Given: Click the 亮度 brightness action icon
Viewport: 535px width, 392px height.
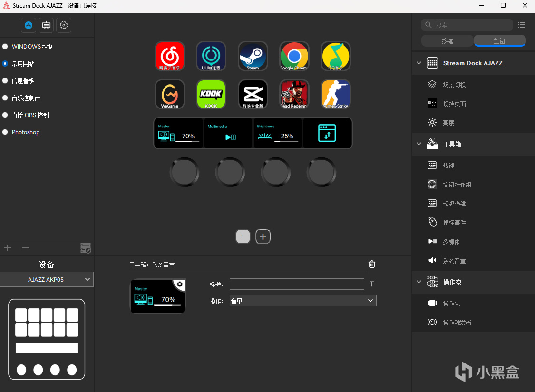Looking at the screenshot, I should tap(432, 123).
